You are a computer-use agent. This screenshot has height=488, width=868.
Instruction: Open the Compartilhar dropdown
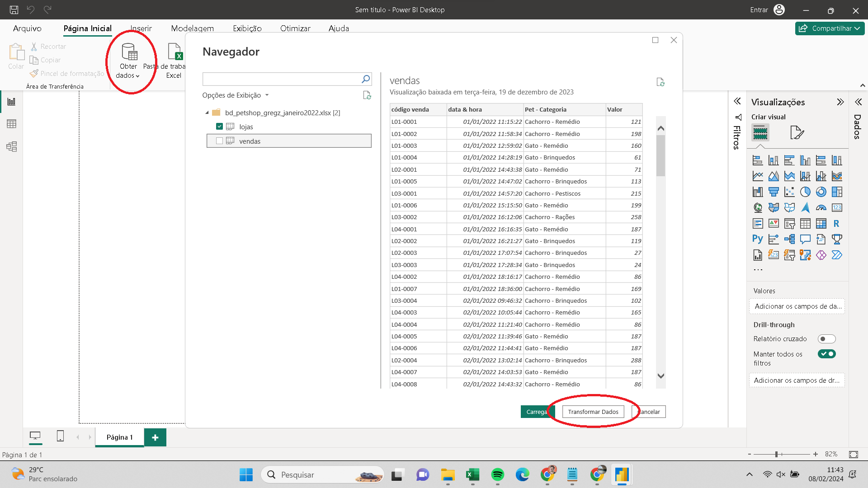tap(830, 28)
